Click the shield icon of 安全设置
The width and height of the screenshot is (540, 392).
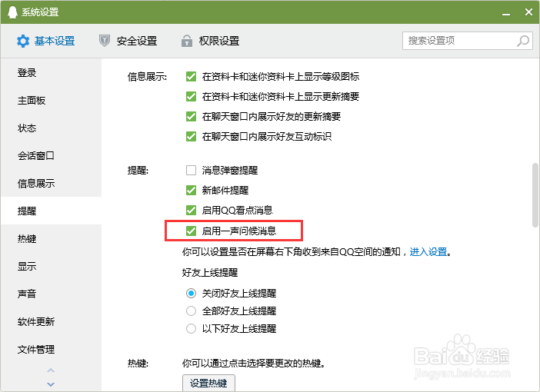[105, 41]
